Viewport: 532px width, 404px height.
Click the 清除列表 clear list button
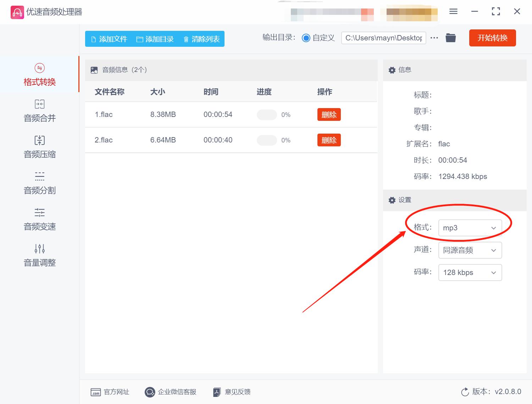(x=201, y=39)
